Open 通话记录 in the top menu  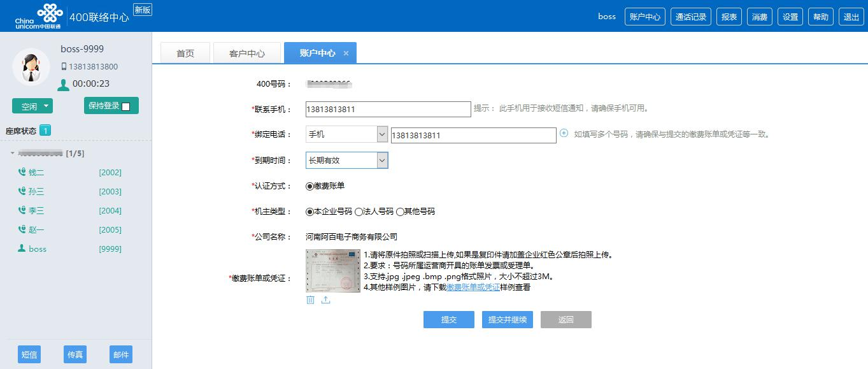tap(691, 17)
